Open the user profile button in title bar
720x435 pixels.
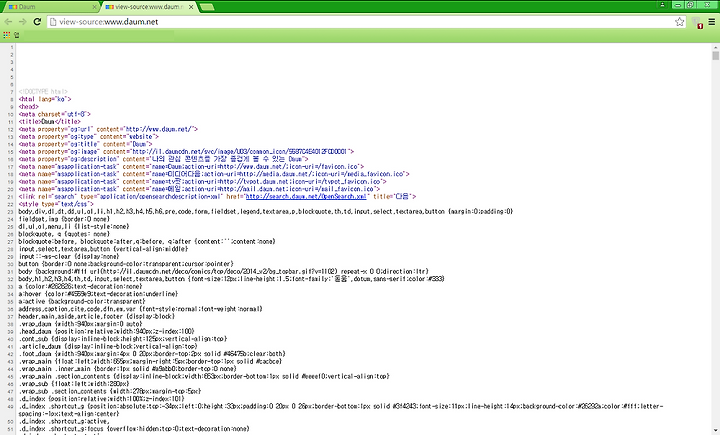coord(662,5)
